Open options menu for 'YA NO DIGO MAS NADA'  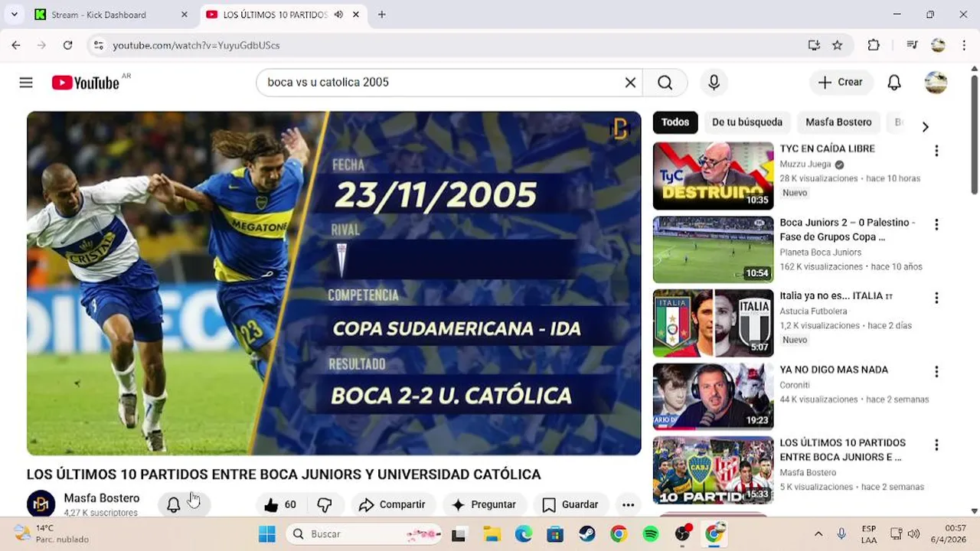[936, 372]
